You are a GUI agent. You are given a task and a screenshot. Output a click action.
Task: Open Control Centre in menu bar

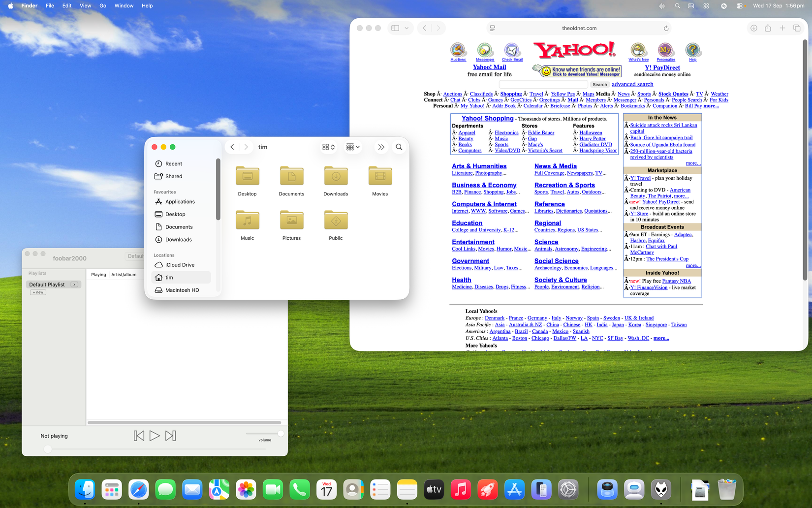click(740, 6)
